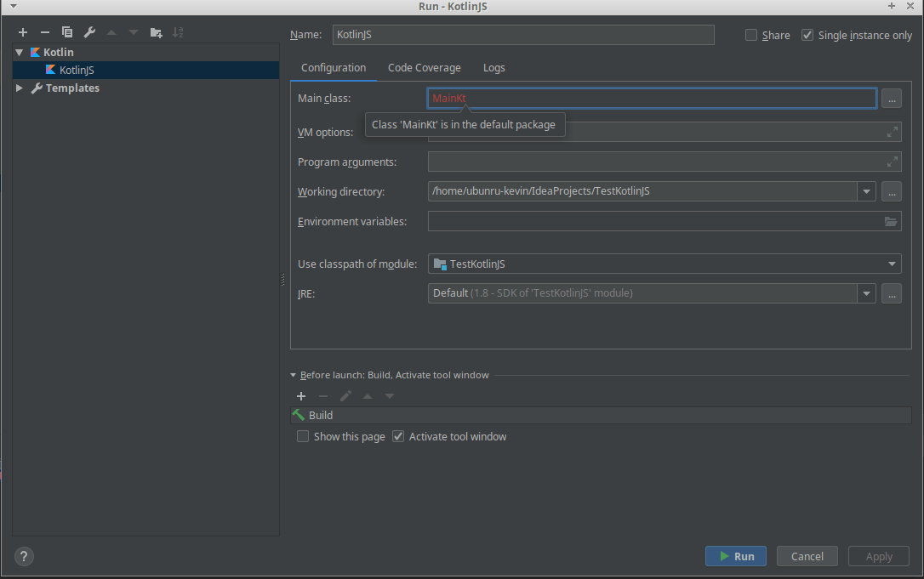
Task: Click the Cancel button
Action: (x=807, y=556)
